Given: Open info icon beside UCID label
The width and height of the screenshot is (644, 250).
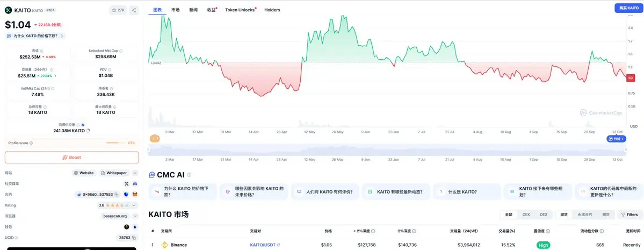Looking at the screenshot, I should coord(17,238).
